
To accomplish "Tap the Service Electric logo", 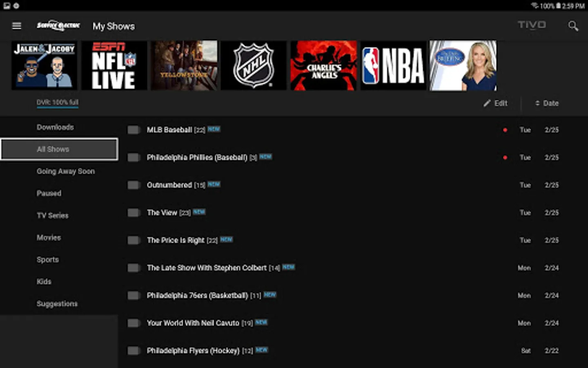I will tap(58, 26).
